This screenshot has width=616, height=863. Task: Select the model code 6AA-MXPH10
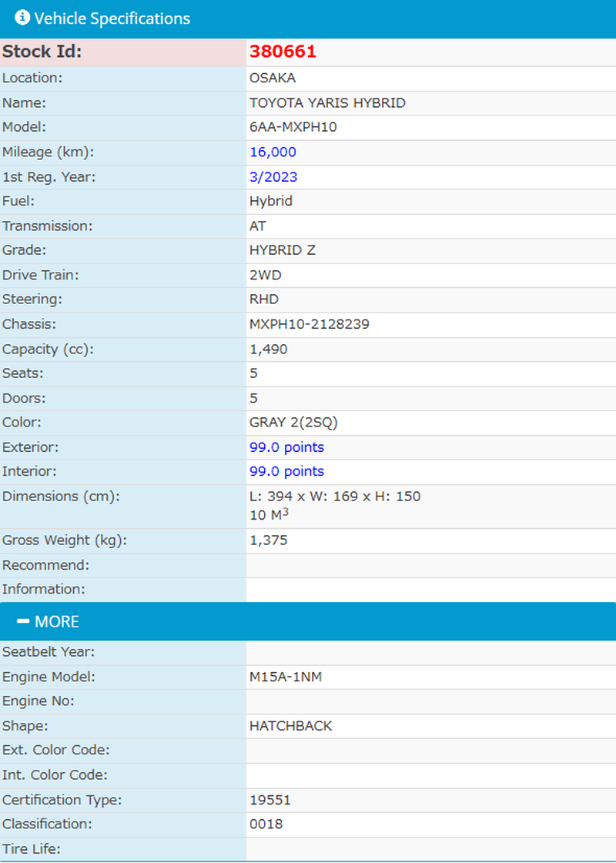tap(293, 127)
